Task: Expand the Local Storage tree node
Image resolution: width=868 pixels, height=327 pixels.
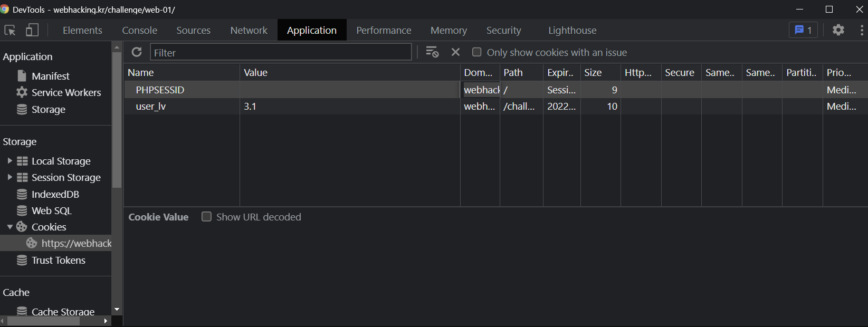Action: 9,161
